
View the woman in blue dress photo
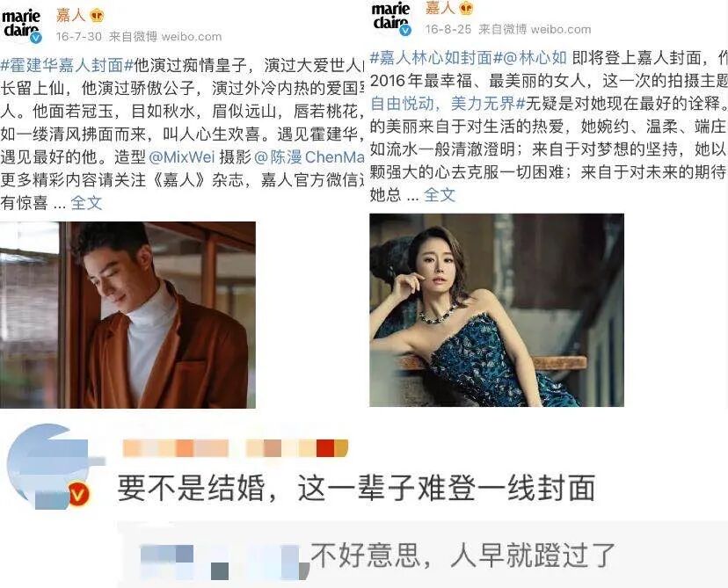tap(497, 310)
